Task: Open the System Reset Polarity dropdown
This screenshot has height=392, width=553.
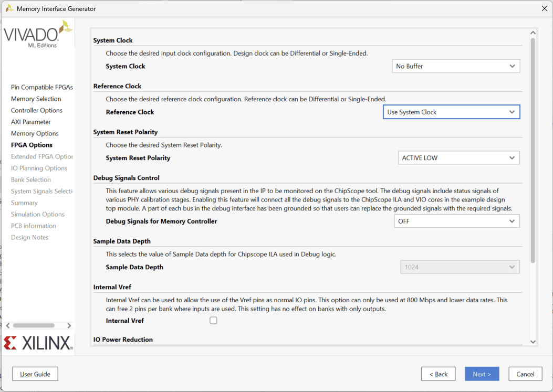Action: click(458, 158)
